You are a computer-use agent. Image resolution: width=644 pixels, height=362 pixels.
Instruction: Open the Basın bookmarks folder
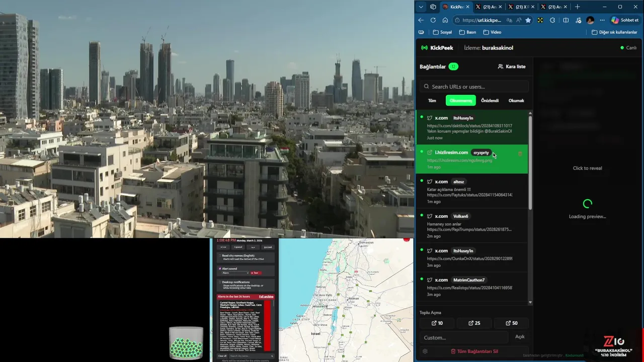[467, 32]
